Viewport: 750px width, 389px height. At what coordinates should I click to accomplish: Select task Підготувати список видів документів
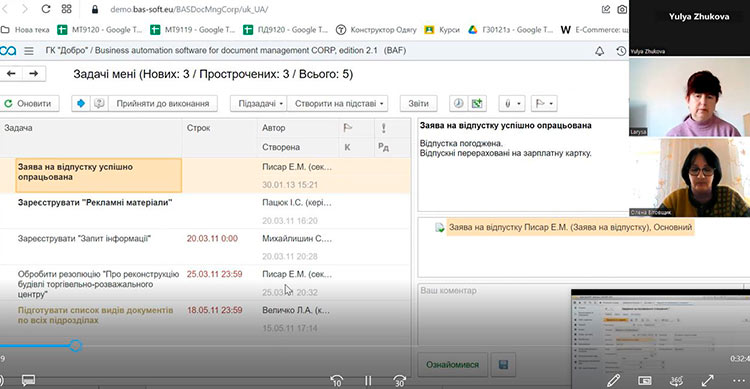pyautogui.click(x=96, y=315)
